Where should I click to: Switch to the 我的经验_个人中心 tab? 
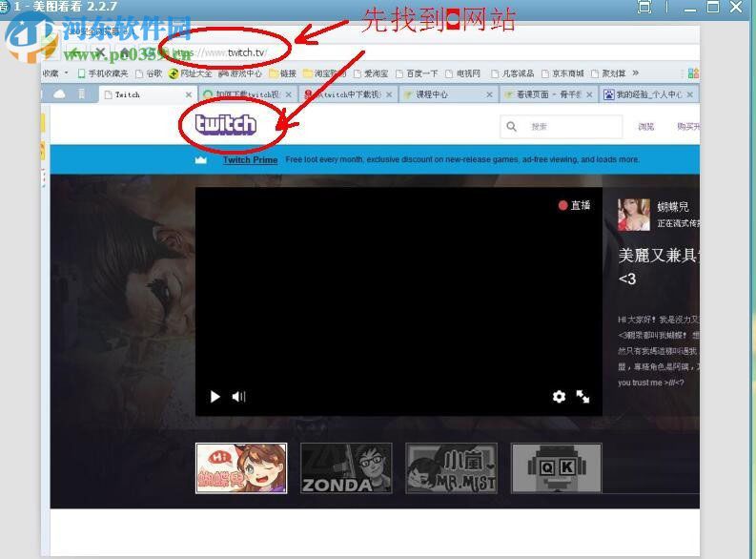(x=648, y=94)
